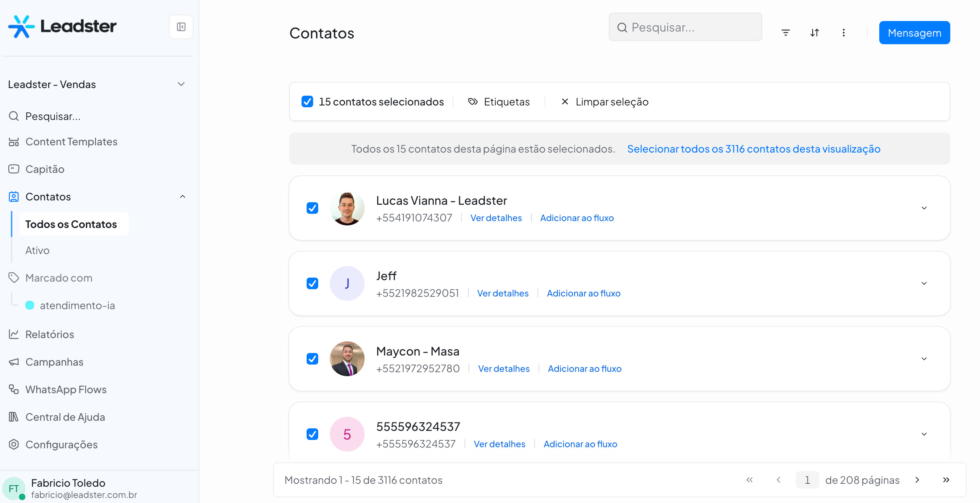Expand the Maycon - Masa contact row
This screenshot has width=980, height=503.
(x=924, y=359)
